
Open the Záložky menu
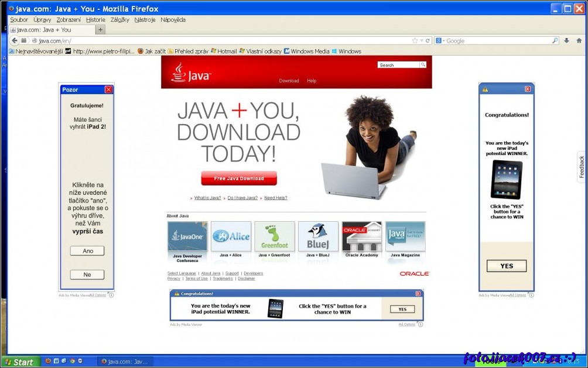click(x=119, y=20)
